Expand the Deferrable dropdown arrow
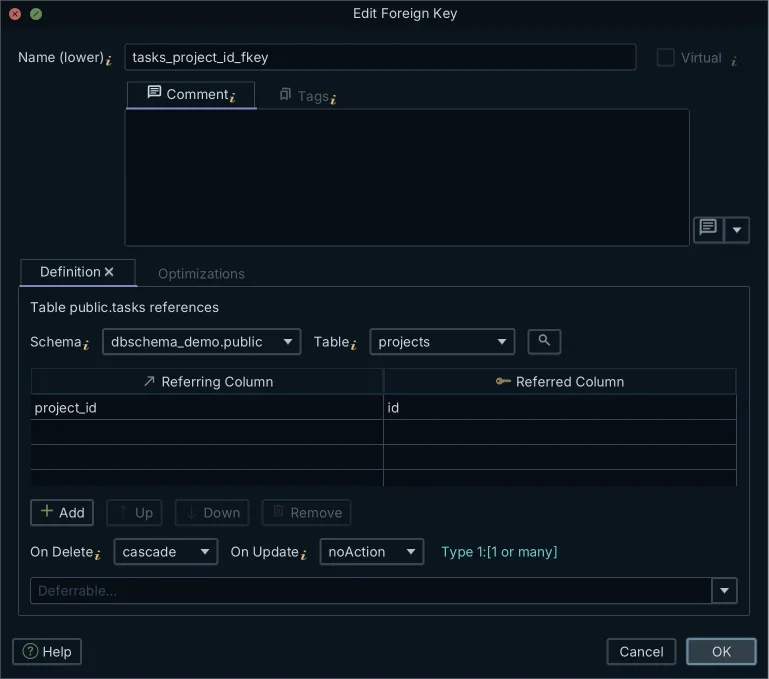Screen dimensions: 769x679 (x=724, y=590)
